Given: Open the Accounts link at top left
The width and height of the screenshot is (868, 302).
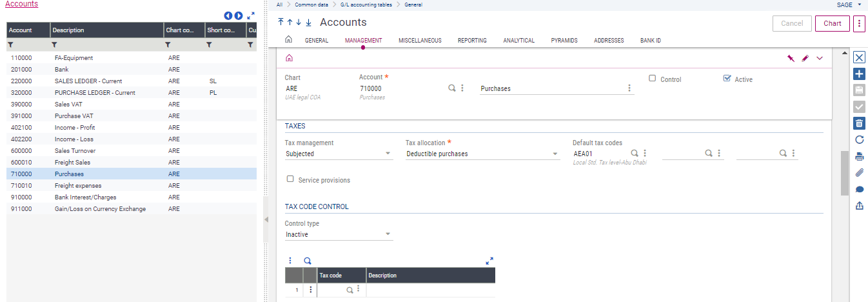Looking at the screenshot, I should pos(21,4).
